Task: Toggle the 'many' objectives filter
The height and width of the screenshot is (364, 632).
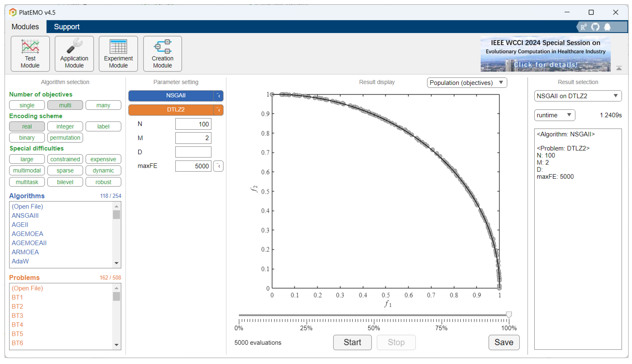Action: tap(103, 105)
